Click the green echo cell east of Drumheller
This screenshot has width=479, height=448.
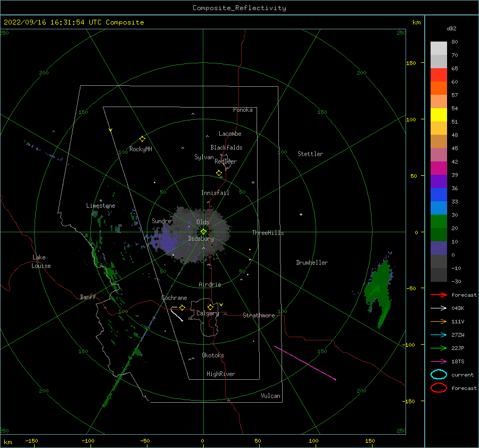click(379, 291)
